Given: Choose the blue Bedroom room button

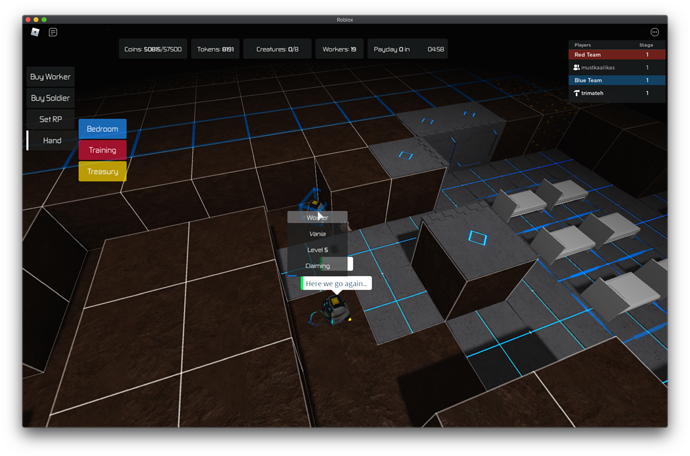Looking at the screenshot, I should pos(103,129).
